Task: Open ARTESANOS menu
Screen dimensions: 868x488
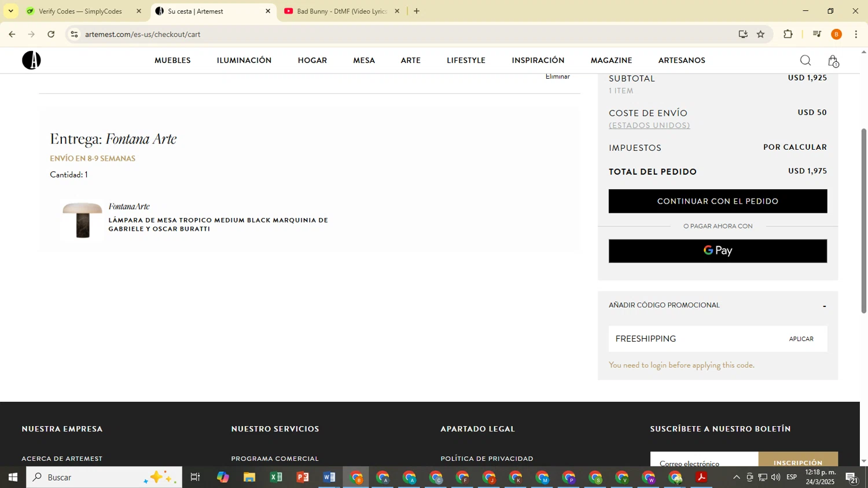Action: (x=682, y=60)
